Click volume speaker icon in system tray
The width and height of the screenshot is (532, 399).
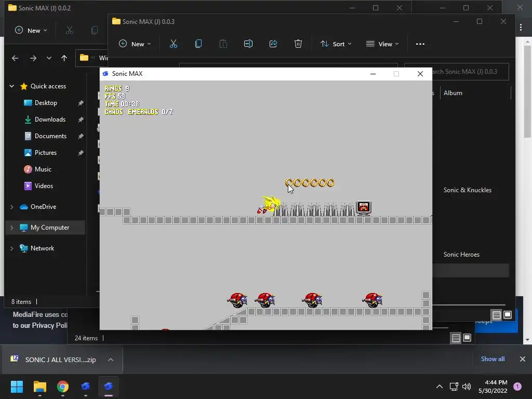tap(467, 387)
